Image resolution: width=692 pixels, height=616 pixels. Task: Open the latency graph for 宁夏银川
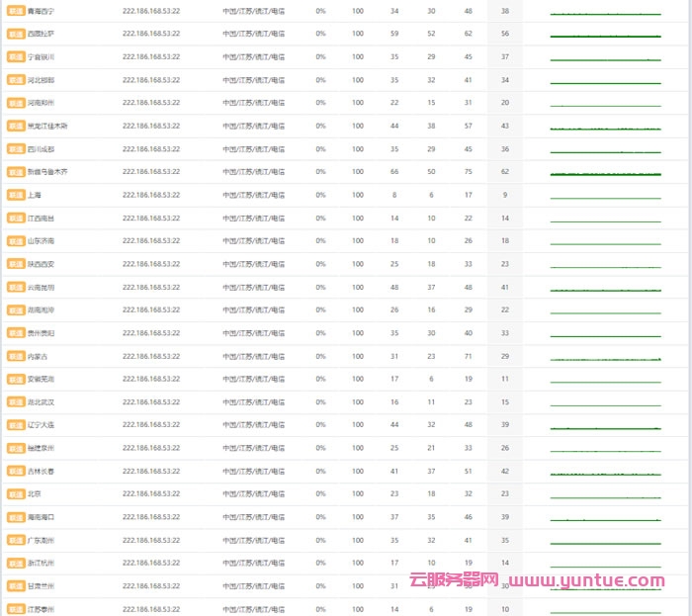click(x=605, y=58)
